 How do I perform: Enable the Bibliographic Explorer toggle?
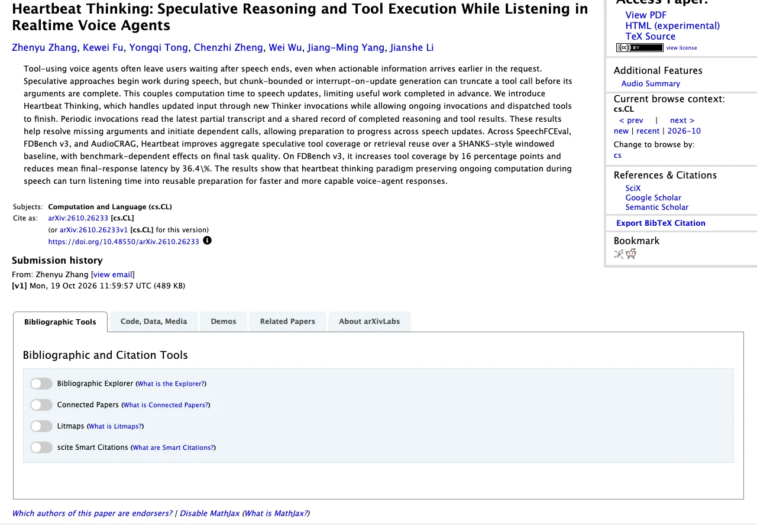click(x=41, y=384)
